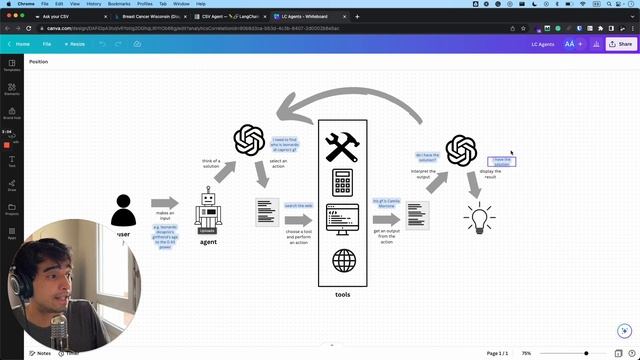Open Notes at bottom bar

click(x=40, y=353)
